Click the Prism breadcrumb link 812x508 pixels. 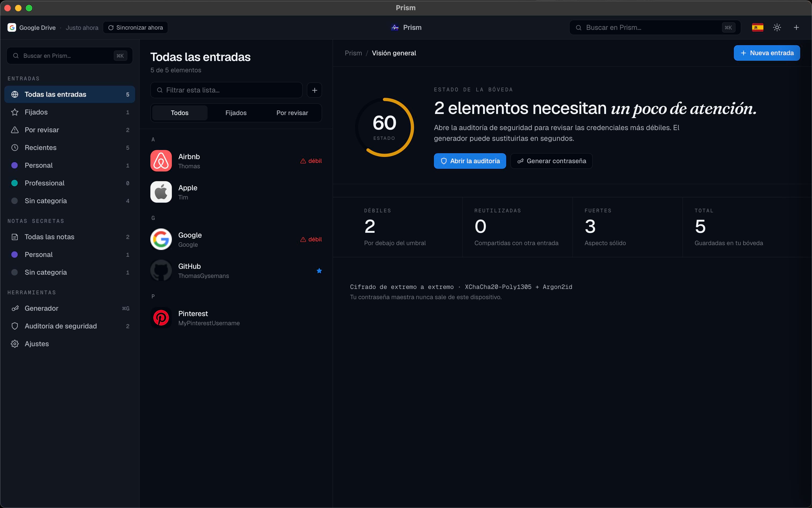tap(353, 53)
